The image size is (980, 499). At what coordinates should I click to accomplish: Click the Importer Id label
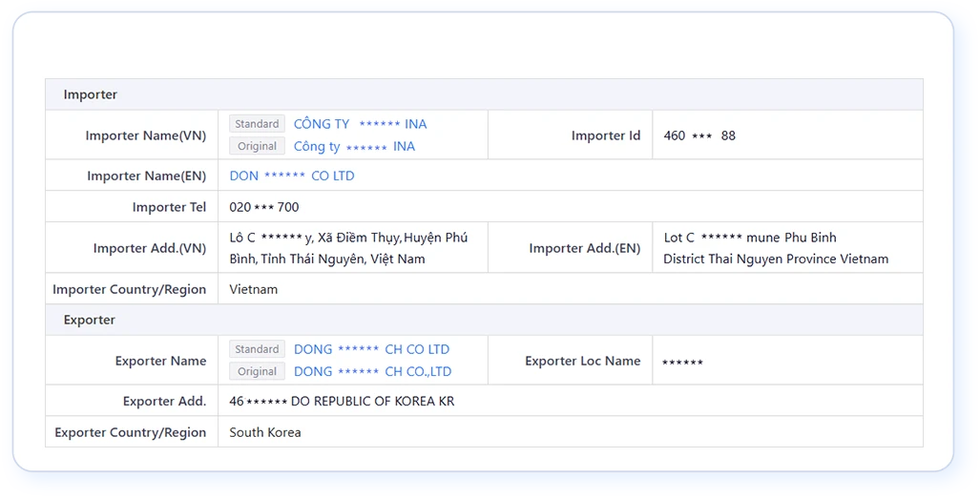[606, 135]
